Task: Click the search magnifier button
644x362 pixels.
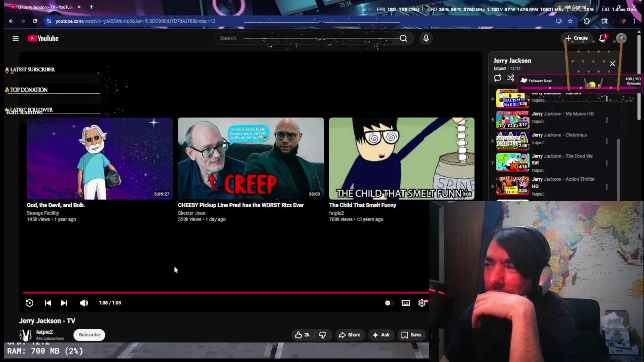Action: point(404,38)
